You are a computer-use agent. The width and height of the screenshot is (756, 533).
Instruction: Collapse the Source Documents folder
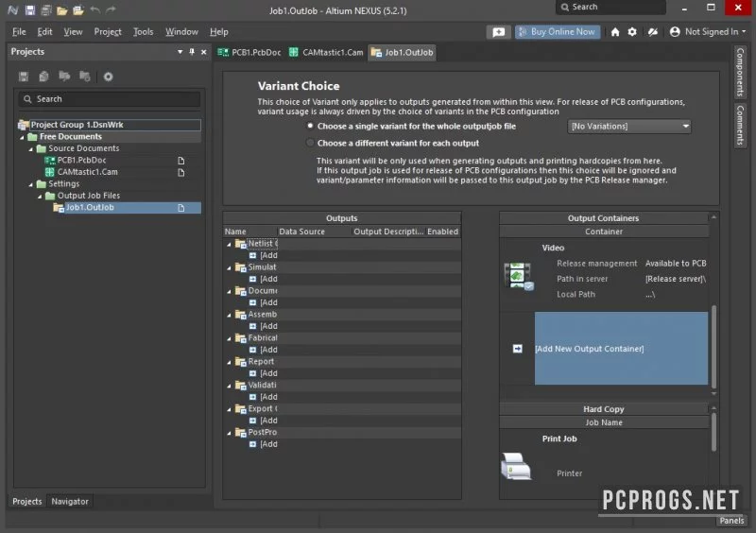click(x=31, y=149)
